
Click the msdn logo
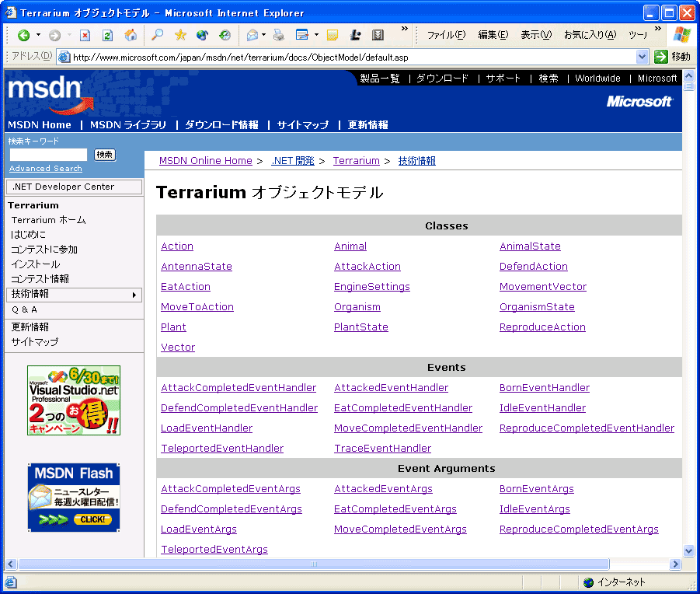point(51,94)
